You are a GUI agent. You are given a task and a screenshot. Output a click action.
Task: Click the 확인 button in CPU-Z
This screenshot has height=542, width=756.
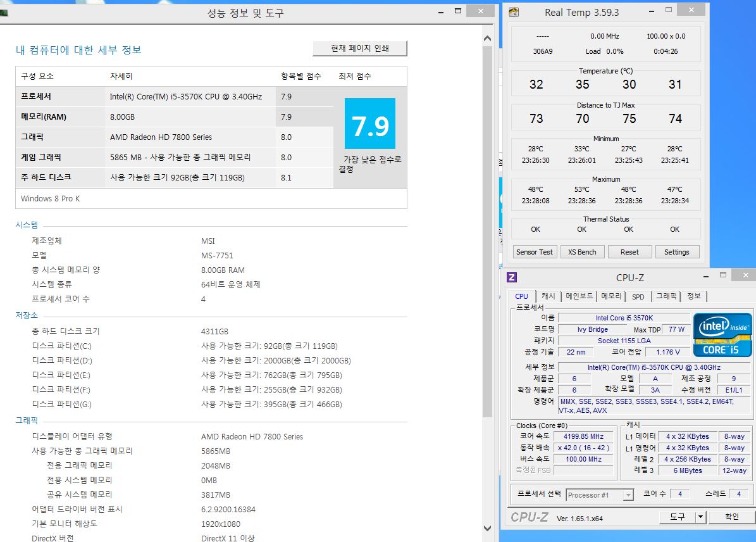(x=732, y=517)
